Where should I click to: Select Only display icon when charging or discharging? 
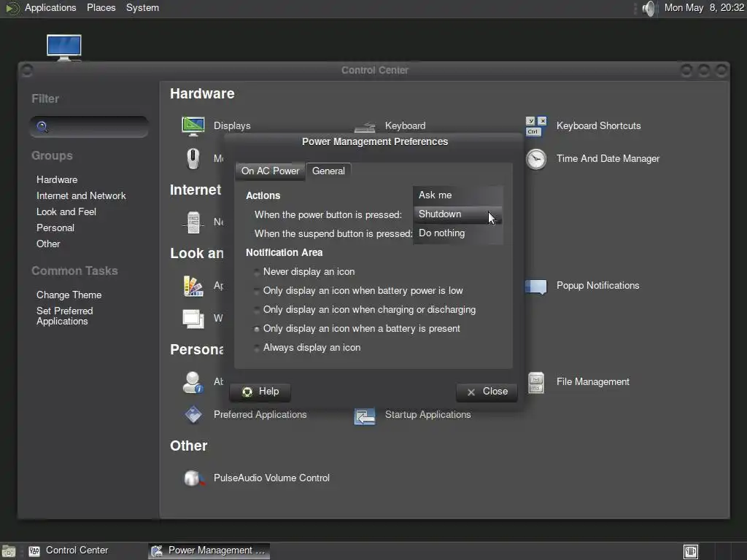365,310
